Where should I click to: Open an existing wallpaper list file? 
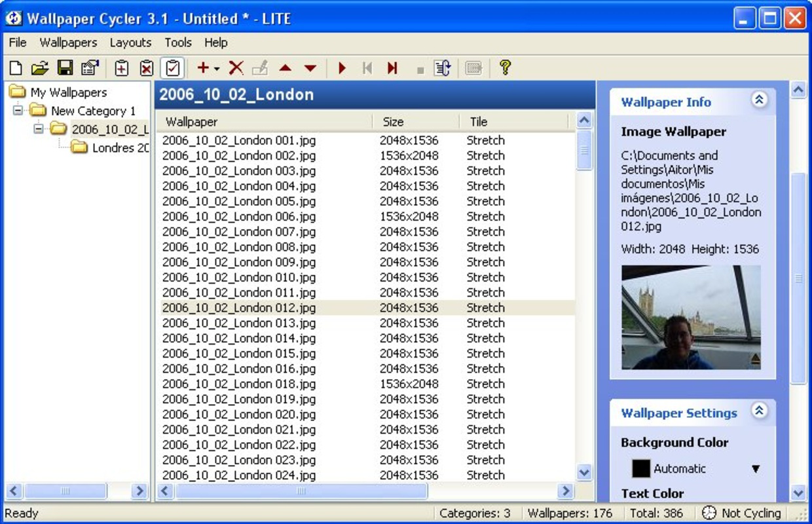[x=39, y=67]
